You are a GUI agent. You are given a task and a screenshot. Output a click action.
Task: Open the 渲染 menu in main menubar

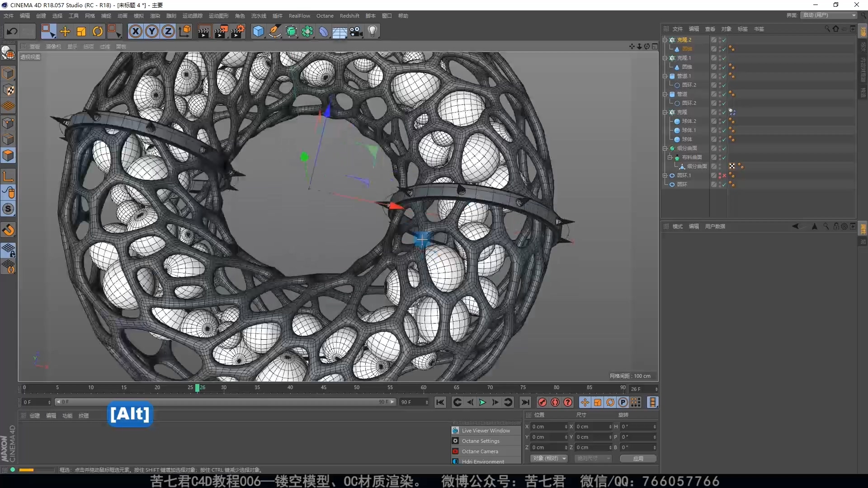pyautogui.click(x=155, y=16)
